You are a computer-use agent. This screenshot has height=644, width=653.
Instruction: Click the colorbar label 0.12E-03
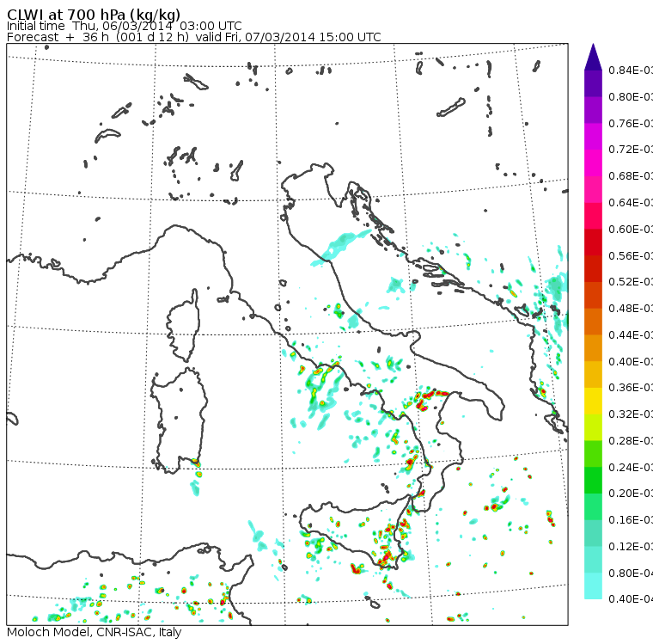pyautogui.click(x=631, y=547)
